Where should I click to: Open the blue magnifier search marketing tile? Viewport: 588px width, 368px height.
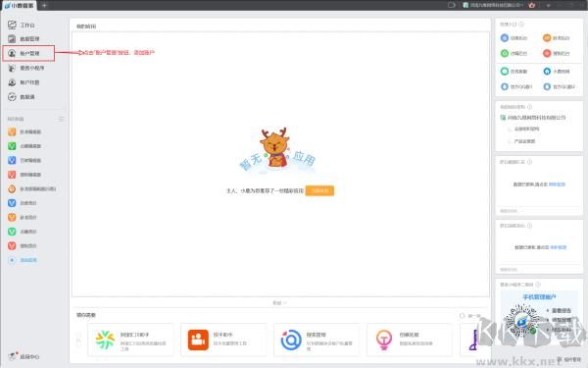(x=317, y=340)
